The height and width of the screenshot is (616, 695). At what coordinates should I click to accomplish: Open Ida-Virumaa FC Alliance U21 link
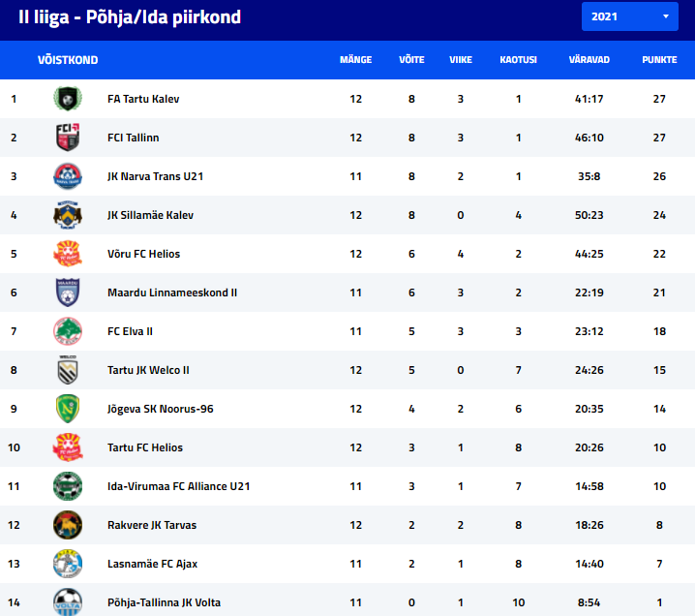click(x=179, y=486)
